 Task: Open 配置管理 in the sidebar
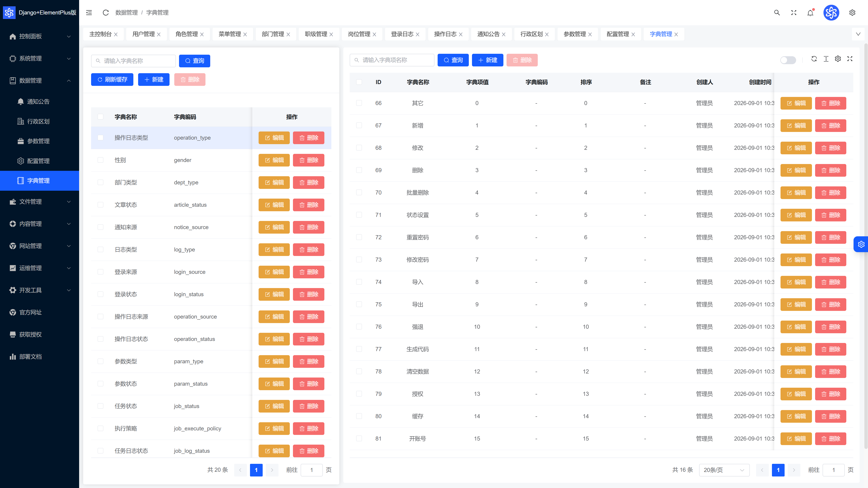click(x=39, y=161)
